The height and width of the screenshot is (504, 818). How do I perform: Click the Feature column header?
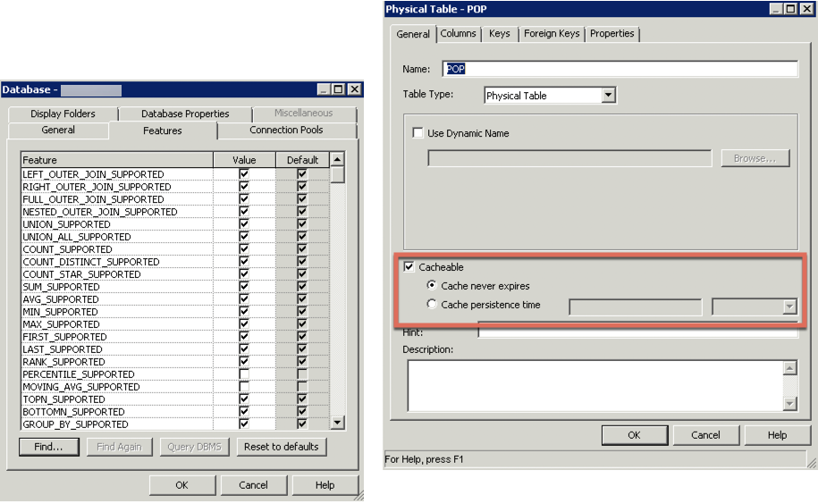(x=117, y=159)
